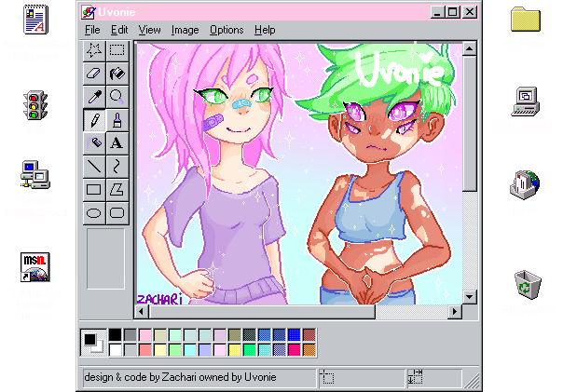Choose the Eraser tool
Screen dimensions: 563x392
tap(94, 74)
